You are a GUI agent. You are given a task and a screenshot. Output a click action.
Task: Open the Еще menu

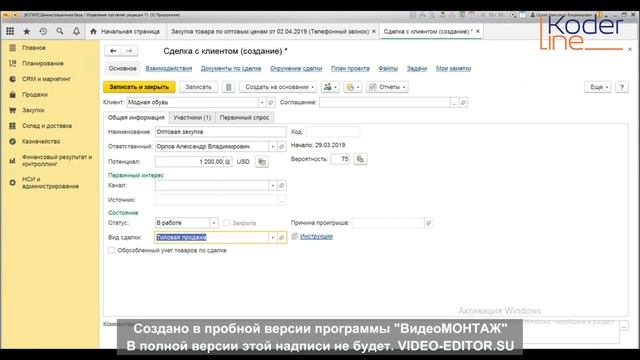pyautogui.click(x=598, y=87)
